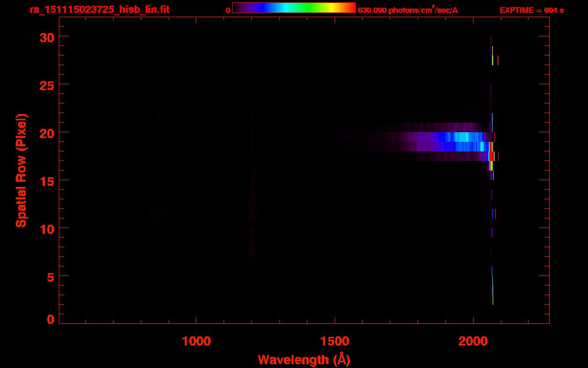Click the rainbow color scale bar

point(294,8)
